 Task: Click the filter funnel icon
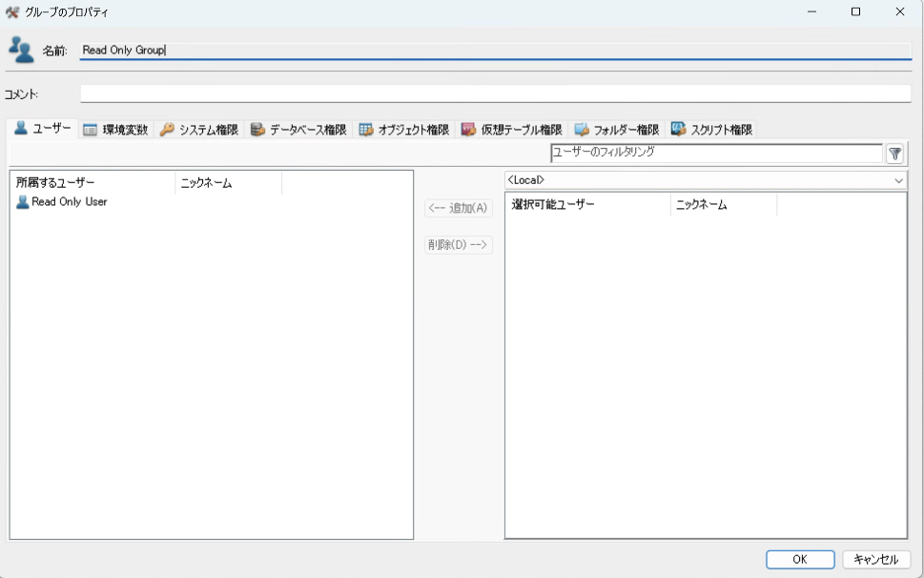coord(894,154)
